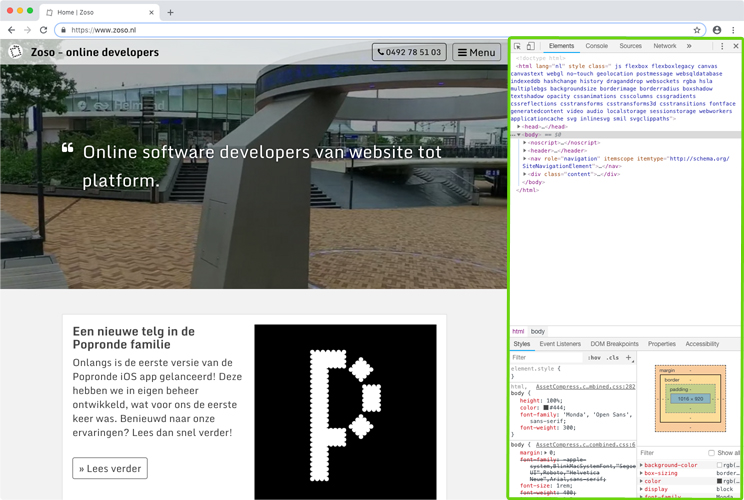
Task: Add a new style rule with plus icon
Action: coord(629,357)
